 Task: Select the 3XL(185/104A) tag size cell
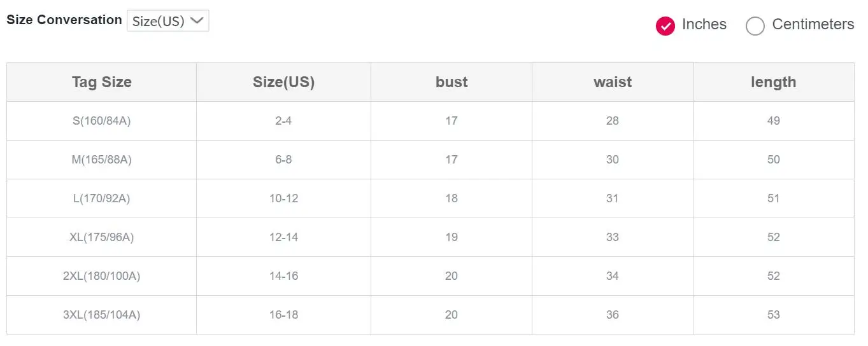pos(102,315)
